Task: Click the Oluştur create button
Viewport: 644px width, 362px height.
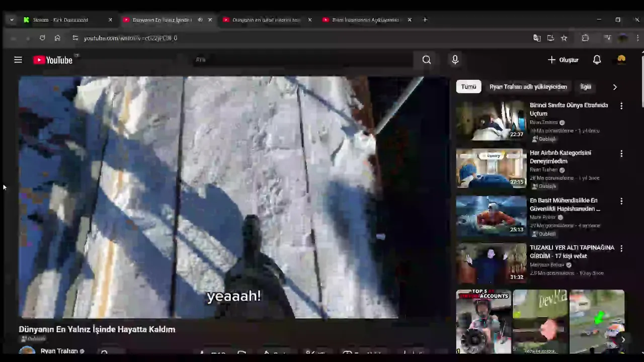Action: point(563,60)
